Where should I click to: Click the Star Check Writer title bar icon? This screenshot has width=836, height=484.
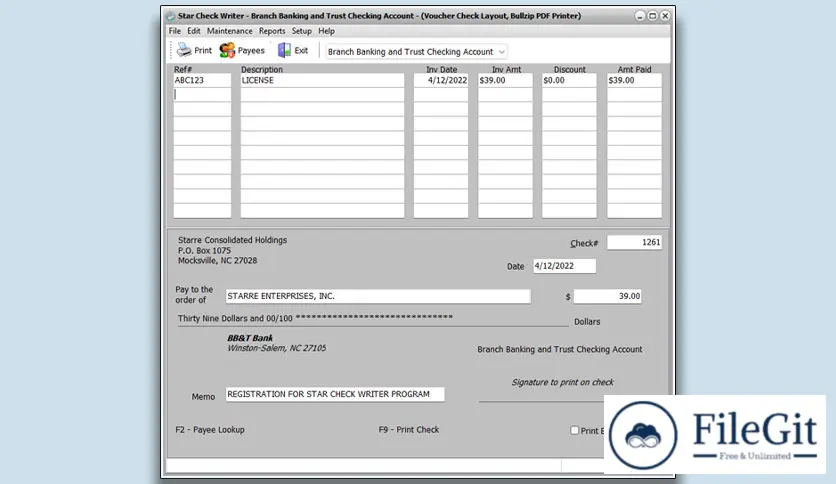pos(171,16)
